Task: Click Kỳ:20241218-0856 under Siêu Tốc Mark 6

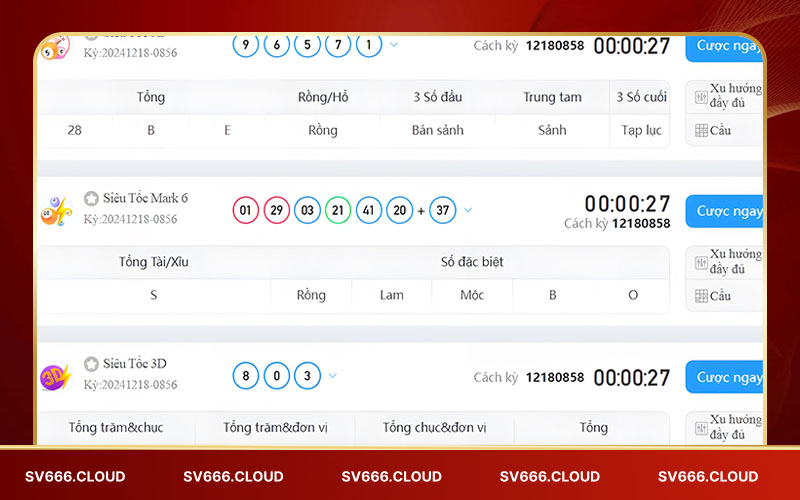Action: point(131,219)
